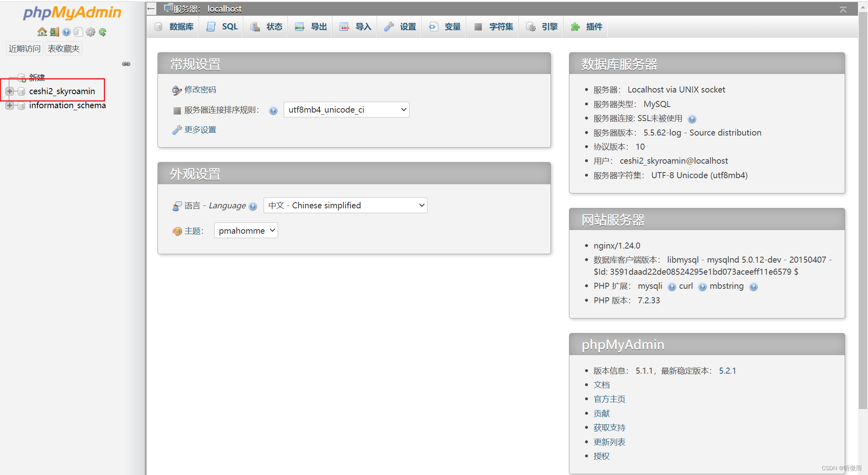The width and height of the screenshot is (868, 475).
Task: Click the 近期访问 recent tables button
Action: [x=25, y=49]
